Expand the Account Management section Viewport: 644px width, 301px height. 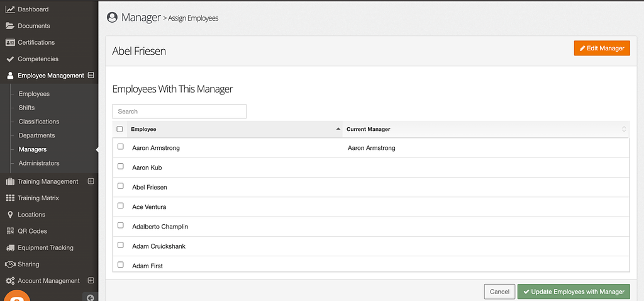pos(91,280)
